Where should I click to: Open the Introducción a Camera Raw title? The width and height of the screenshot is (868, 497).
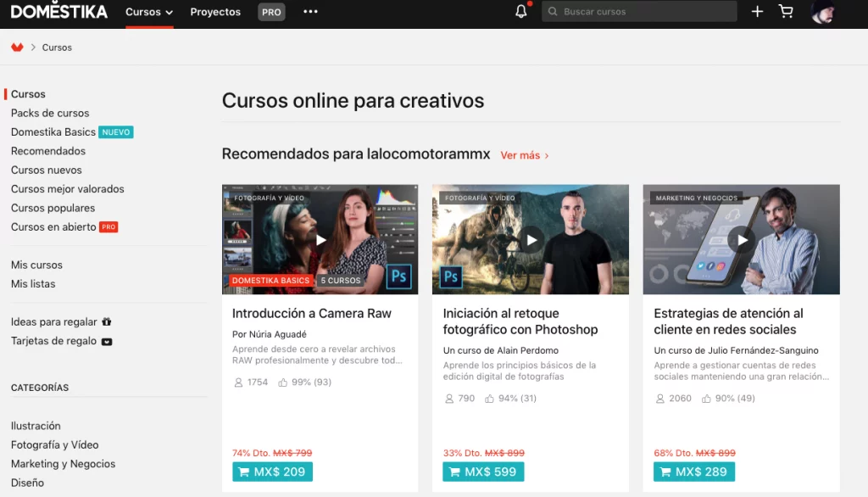pos(312,314)
